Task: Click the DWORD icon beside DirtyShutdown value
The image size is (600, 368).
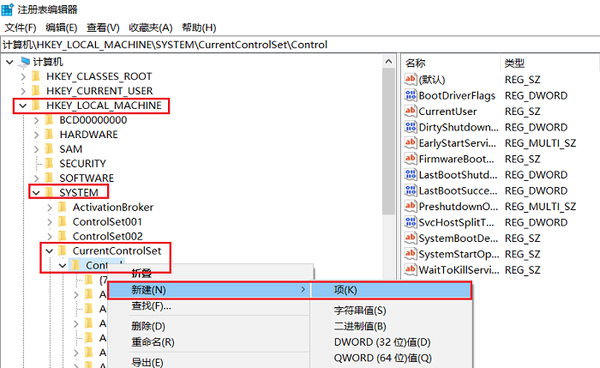Action: click(x=410, y=127)
